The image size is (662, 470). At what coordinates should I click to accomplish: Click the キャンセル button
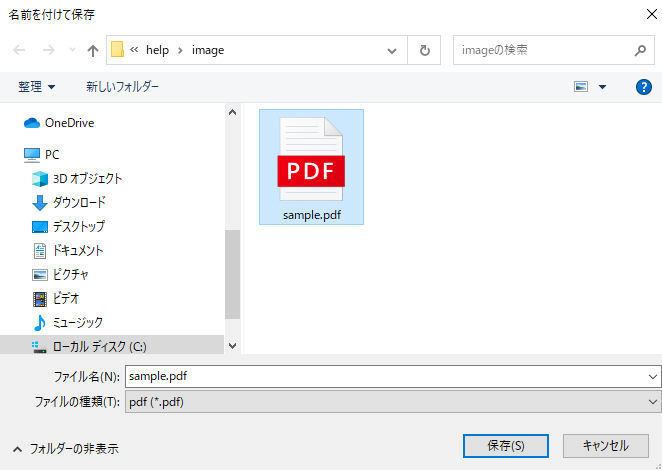(605, 446)
